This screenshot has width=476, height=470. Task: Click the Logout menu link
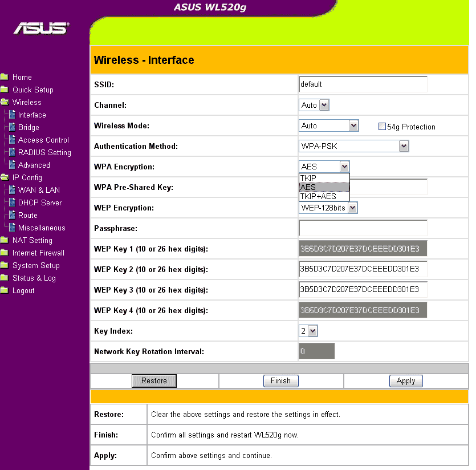pyautogui.click(x=23, y=290)
